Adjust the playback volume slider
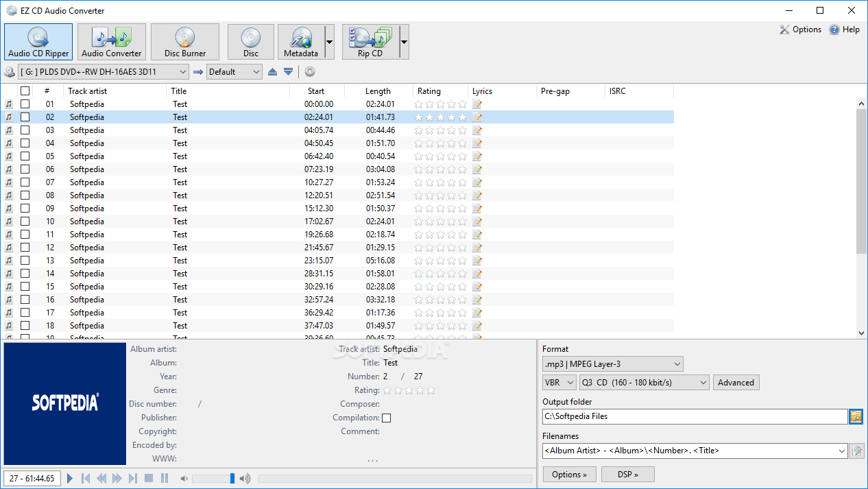This screenshot has width=868, height=489. [213, 478]
